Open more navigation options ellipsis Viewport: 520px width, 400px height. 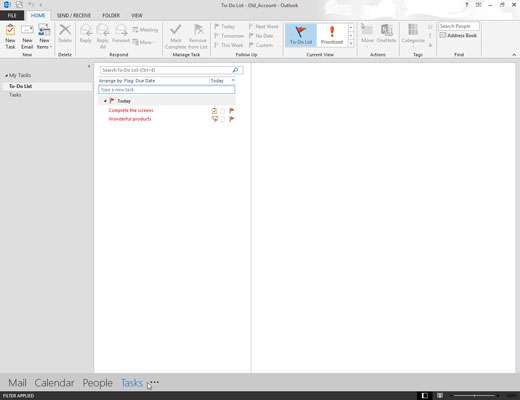click(x=155, y=382)
